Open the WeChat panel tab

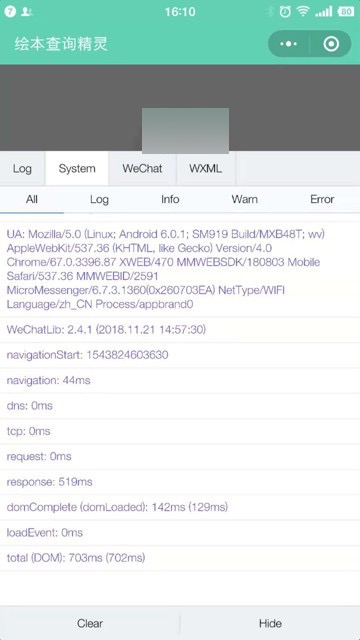[142, 169]
